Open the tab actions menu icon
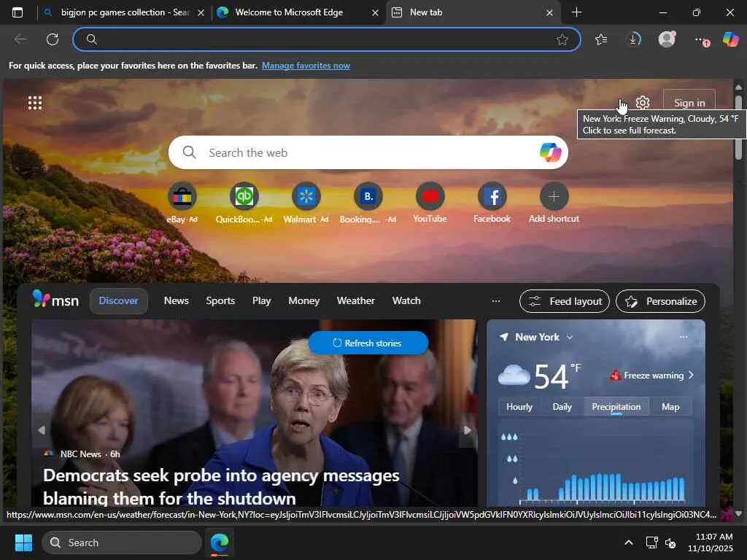747x560 pixels. coord(18,12)
